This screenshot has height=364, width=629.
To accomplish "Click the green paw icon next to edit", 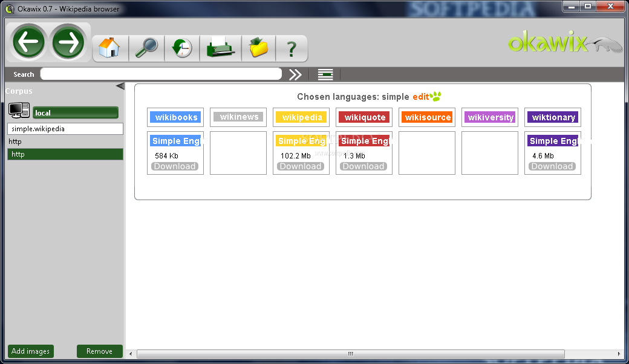I will click(435, 96).
